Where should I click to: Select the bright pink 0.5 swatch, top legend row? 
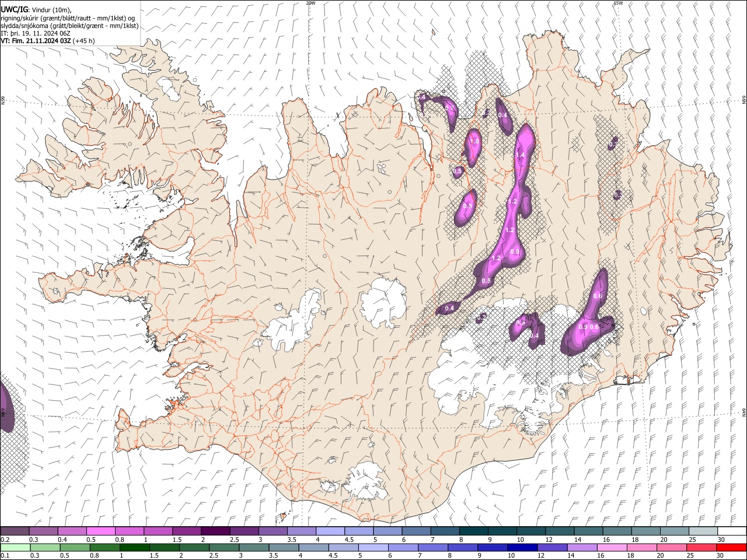click(x=100, y=531)
